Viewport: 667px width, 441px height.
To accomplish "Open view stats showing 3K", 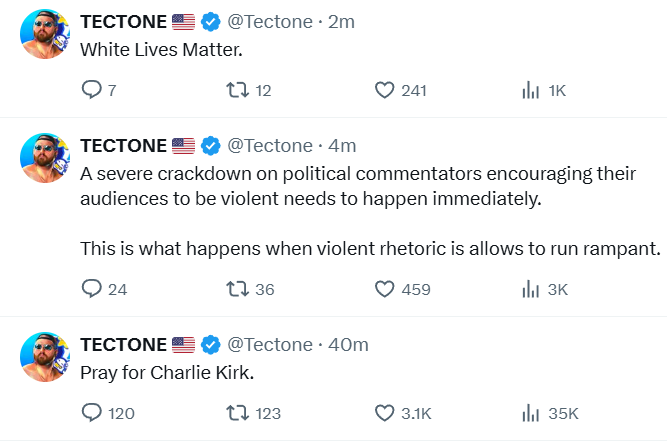I will click(x=531, y=290).
